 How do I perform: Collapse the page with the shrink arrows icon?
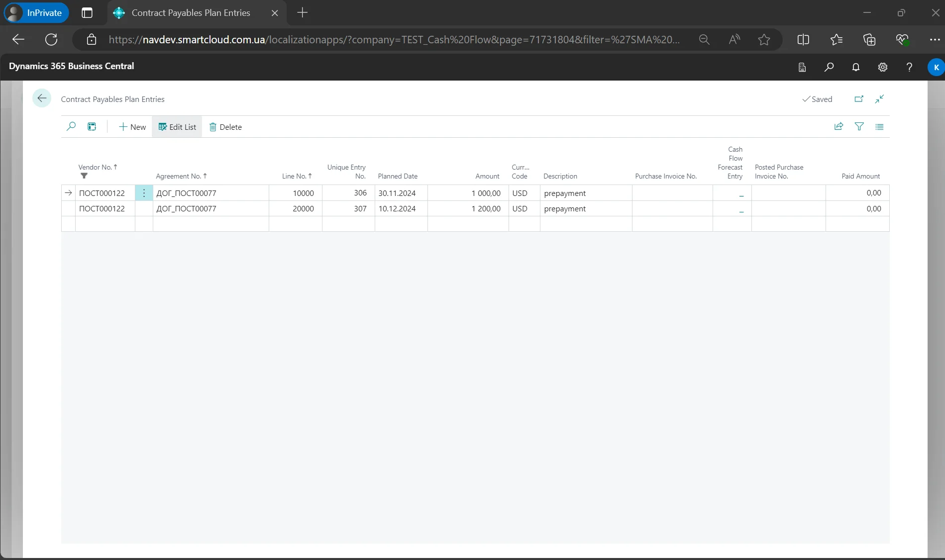(x=879, y=99)
